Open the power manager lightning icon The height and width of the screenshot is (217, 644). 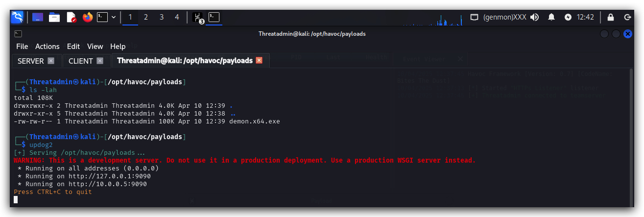[568, 17]
